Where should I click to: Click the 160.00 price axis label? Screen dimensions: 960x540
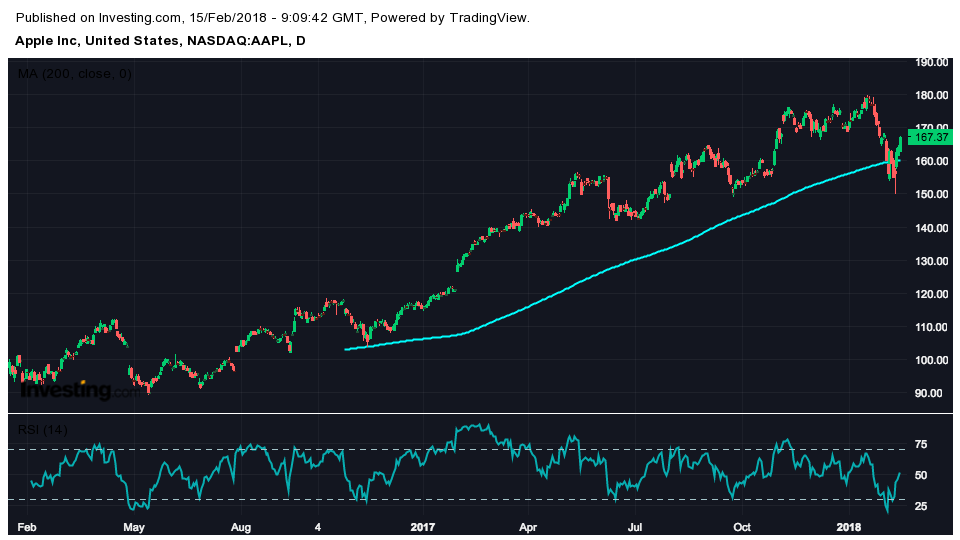coord(932,161)
